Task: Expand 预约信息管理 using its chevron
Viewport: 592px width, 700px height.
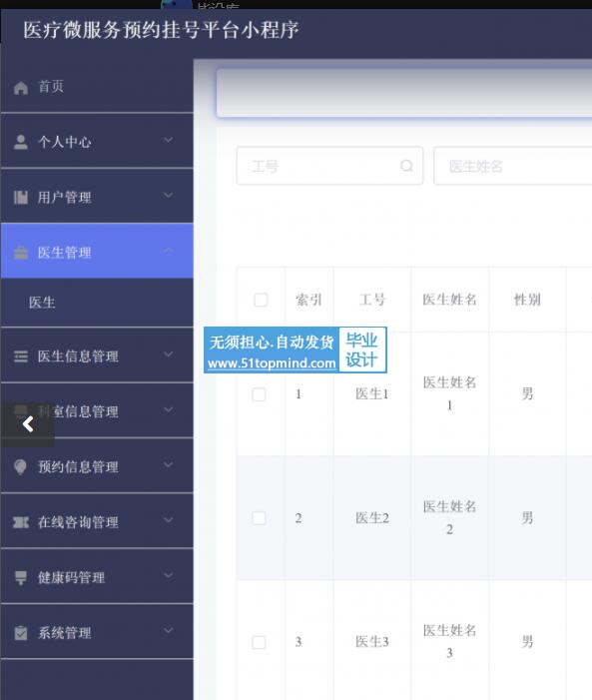Action: click(x=169, y=465)
